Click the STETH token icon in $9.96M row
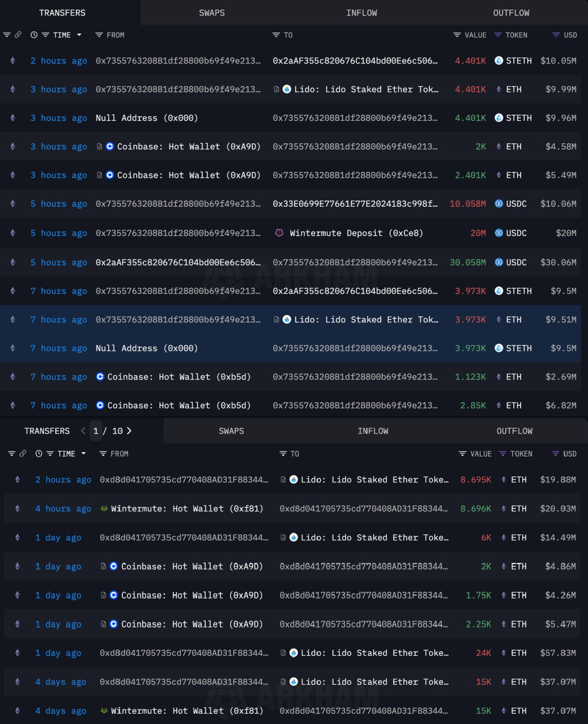588x724 pixels. (499, 118)
